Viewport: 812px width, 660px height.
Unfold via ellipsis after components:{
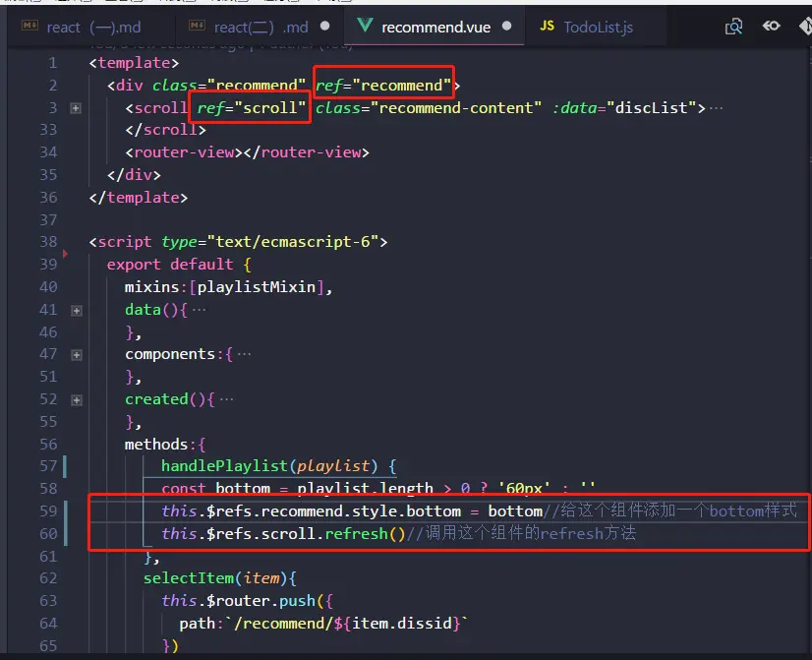pos(244,354)
